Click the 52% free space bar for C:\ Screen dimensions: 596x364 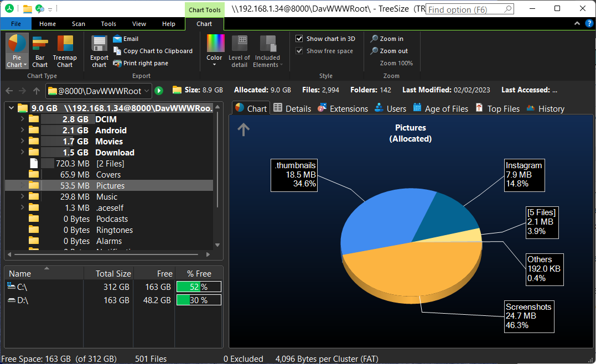coord(198,287)
